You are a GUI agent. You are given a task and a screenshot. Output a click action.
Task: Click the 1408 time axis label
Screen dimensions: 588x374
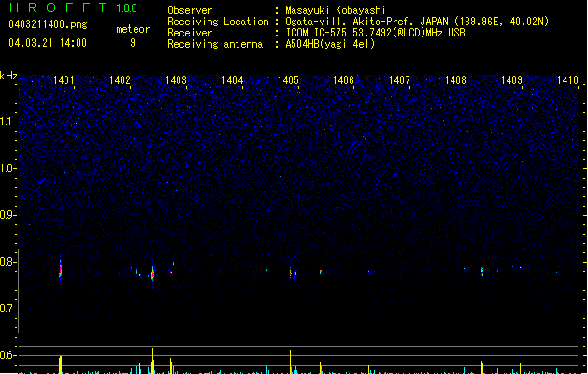point(455,79)
